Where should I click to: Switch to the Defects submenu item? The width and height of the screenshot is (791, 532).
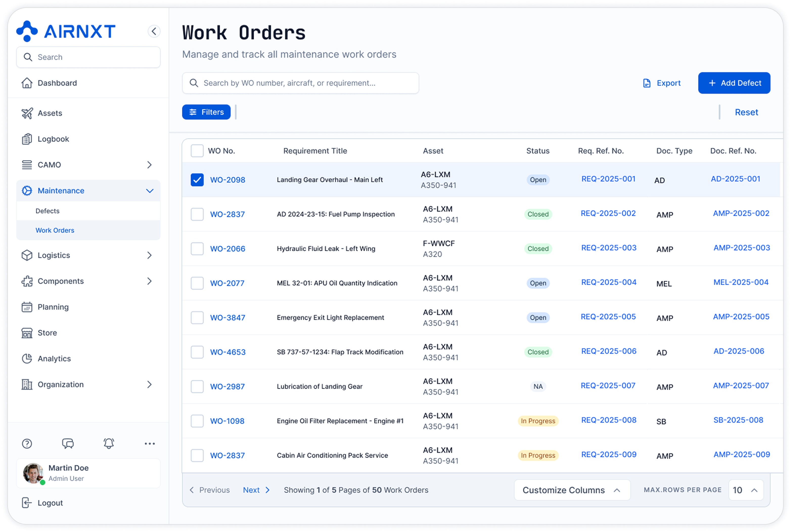coord(47,211)
